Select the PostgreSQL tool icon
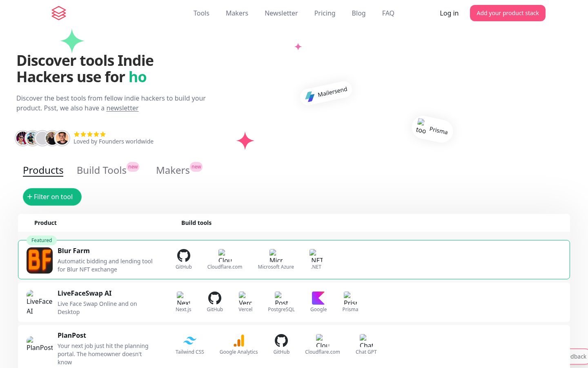 (281, 298)
